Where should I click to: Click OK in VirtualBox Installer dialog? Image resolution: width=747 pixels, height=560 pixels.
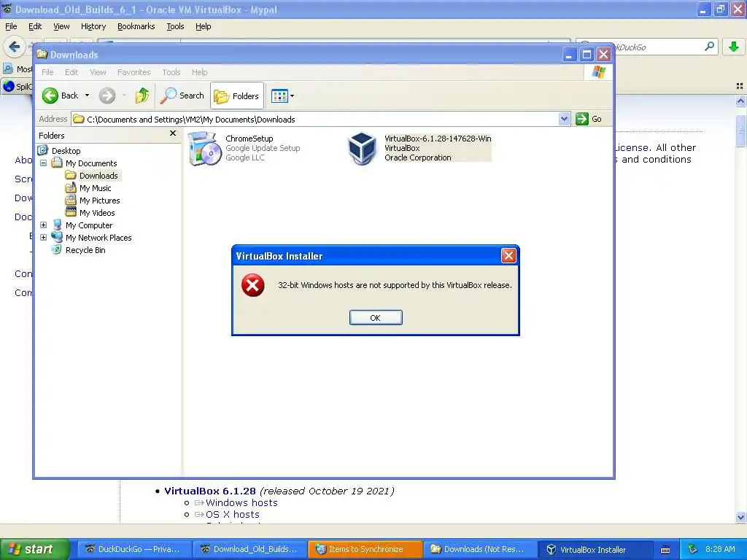(376, 318)
